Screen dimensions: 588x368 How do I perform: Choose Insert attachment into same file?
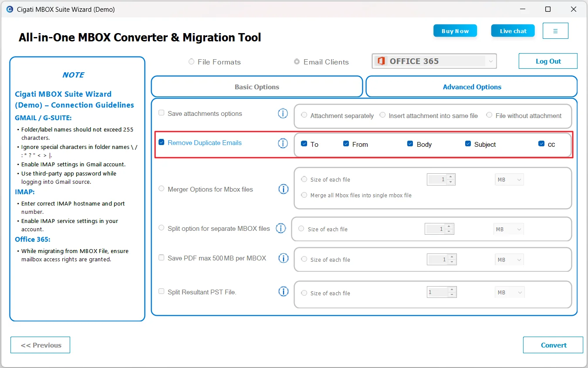pyautogui.click(x=382, y=115)
